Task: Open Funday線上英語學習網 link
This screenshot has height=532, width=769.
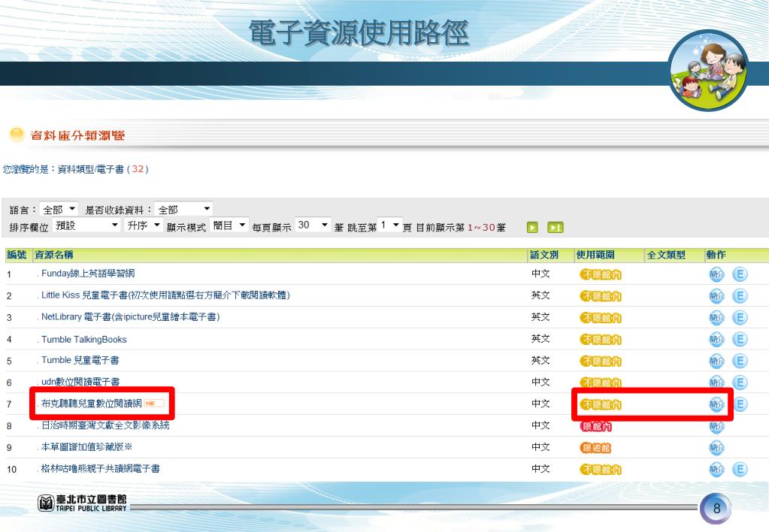Action: pos(88,274)
